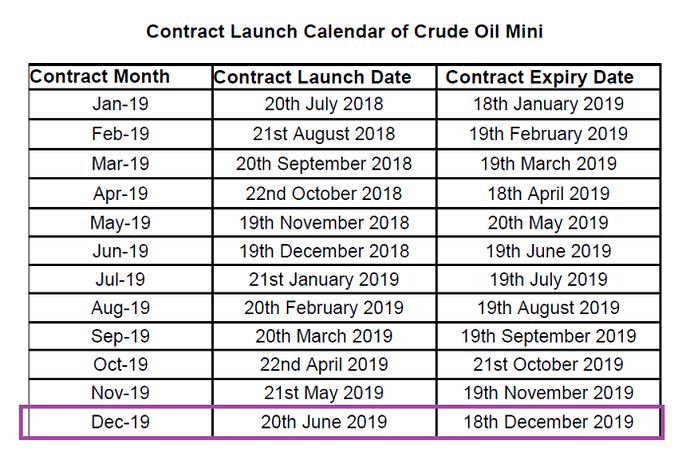Viewport: 690px width, 455px height.
Task: Select the 22nd April 2019 launch cell
Action: click(324, 364)
